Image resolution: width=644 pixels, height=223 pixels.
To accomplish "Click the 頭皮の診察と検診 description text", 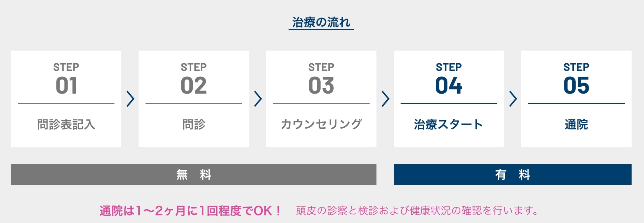I will tap(417, 211).
